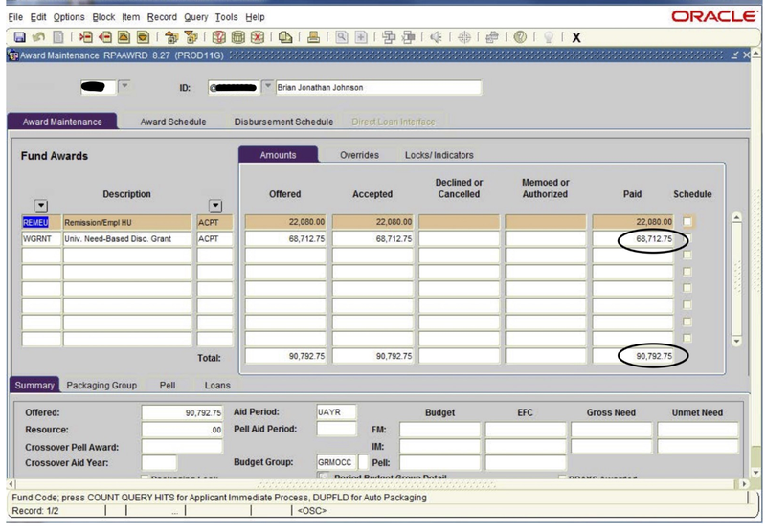Open the Block menu
The image size is (766, 532).
103,17
